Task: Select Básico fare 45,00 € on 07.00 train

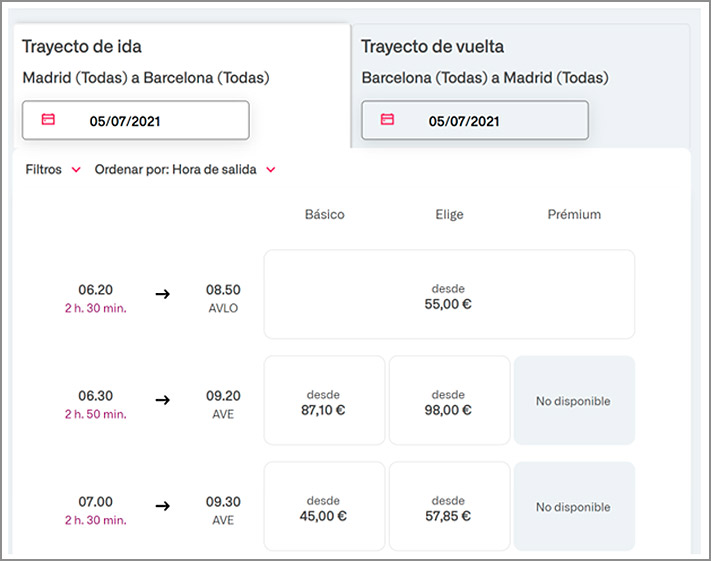Action: coord(324,507)
